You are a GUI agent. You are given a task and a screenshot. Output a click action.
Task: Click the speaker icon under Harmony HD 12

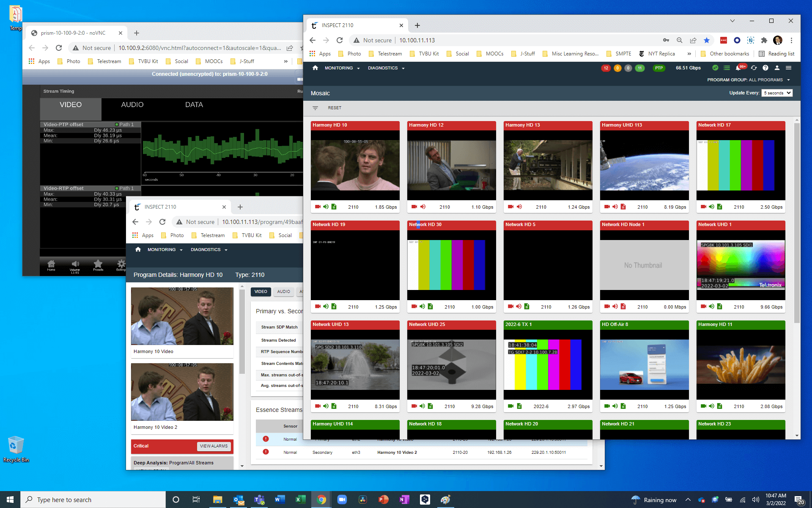point(422,207)
